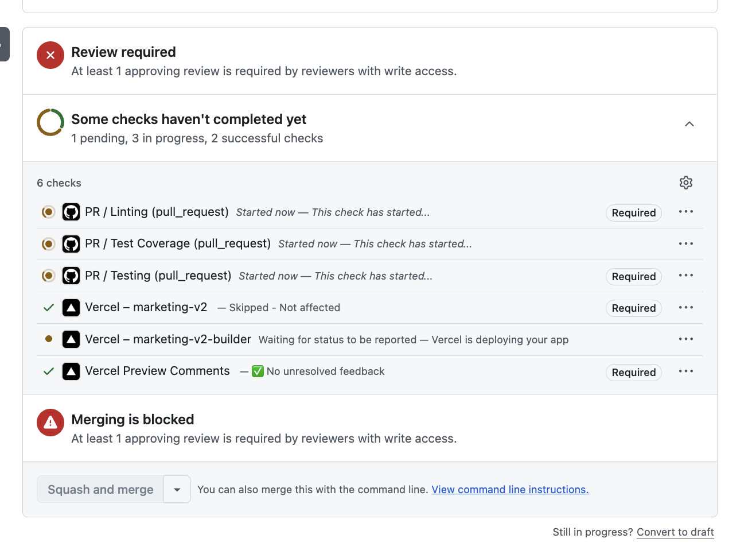Click Vercel logo beside marketing-v2 — Skipped

click(x=71, y=308)
